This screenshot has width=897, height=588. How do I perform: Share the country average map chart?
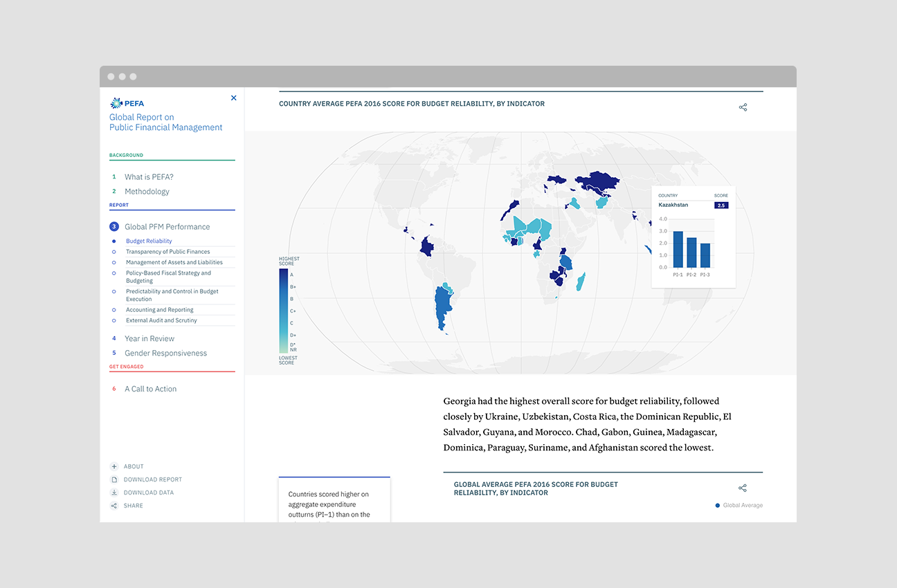tap(743, 107)
